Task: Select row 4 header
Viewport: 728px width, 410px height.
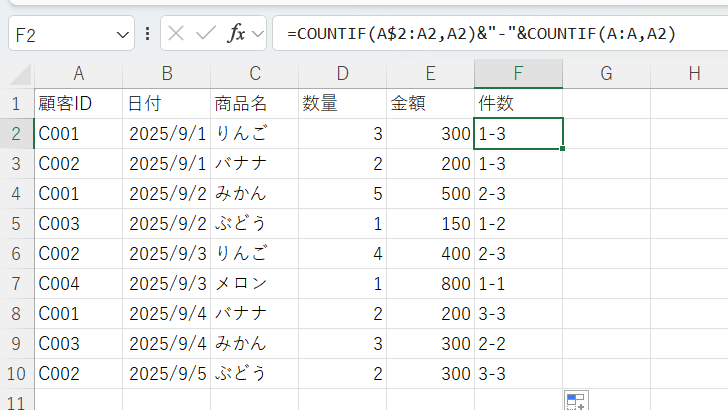Action: 17,194
